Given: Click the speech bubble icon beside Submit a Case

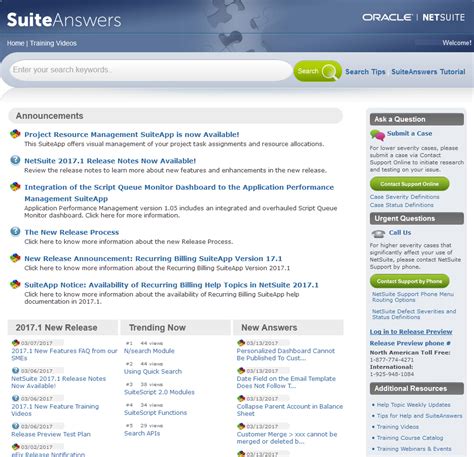Looking at the screenshot, I should (377, 135).
